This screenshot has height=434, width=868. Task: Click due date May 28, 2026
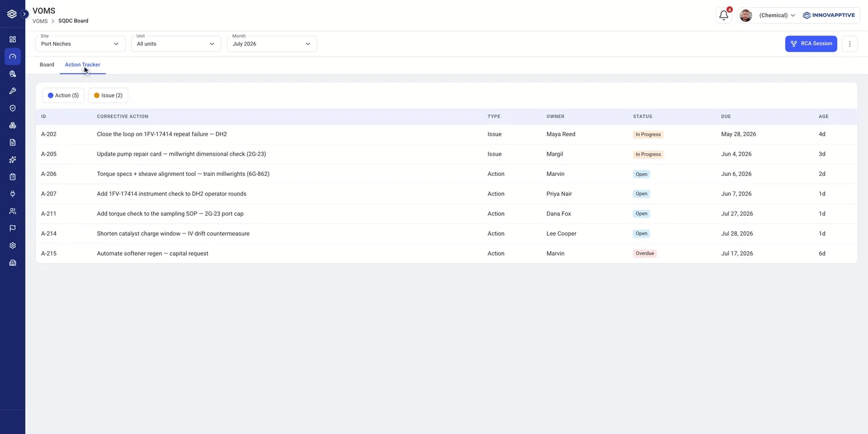tap(739, 134)
